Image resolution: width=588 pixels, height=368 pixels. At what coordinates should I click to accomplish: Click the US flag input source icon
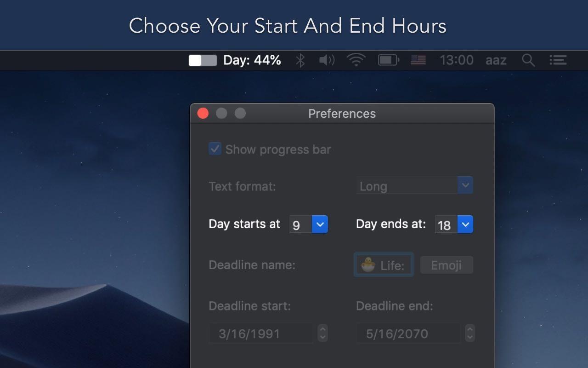pyautogui.click(x=418, y=60)
